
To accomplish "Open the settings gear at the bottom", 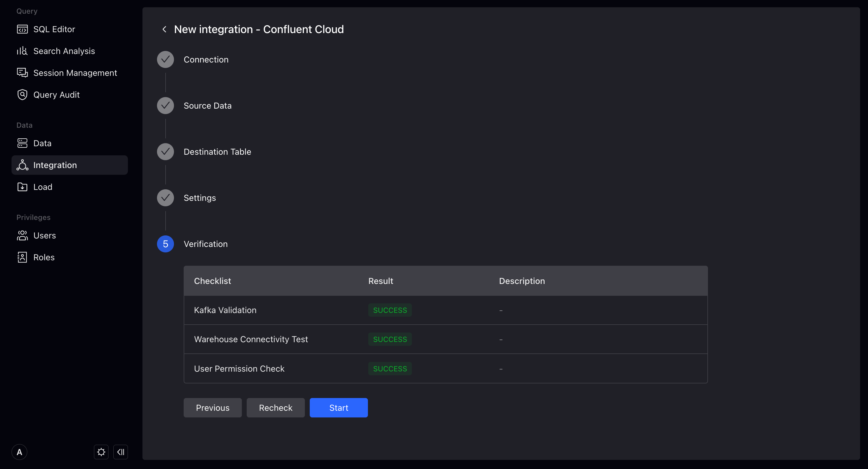I will [x=101, y=452].
